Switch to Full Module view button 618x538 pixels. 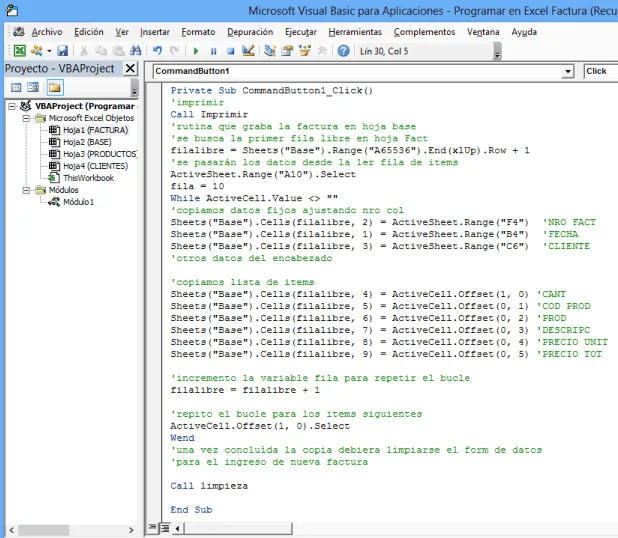tap(164, 527)
